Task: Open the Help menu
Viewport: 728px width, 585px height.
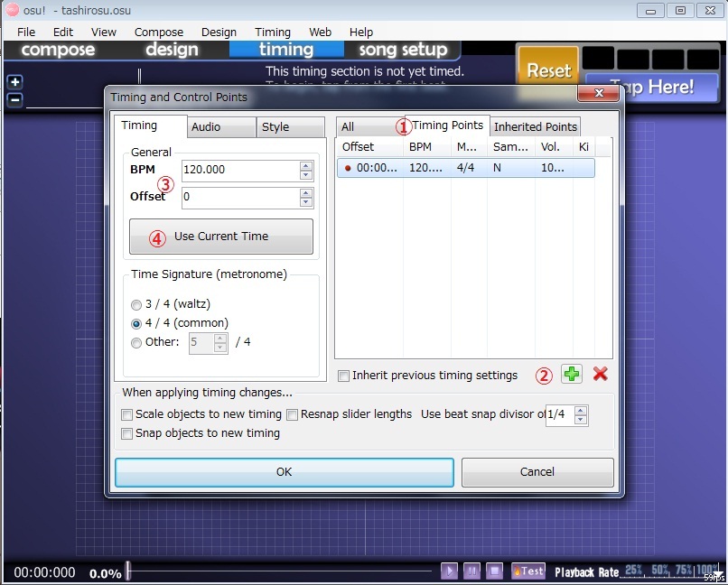Action: 361,32
